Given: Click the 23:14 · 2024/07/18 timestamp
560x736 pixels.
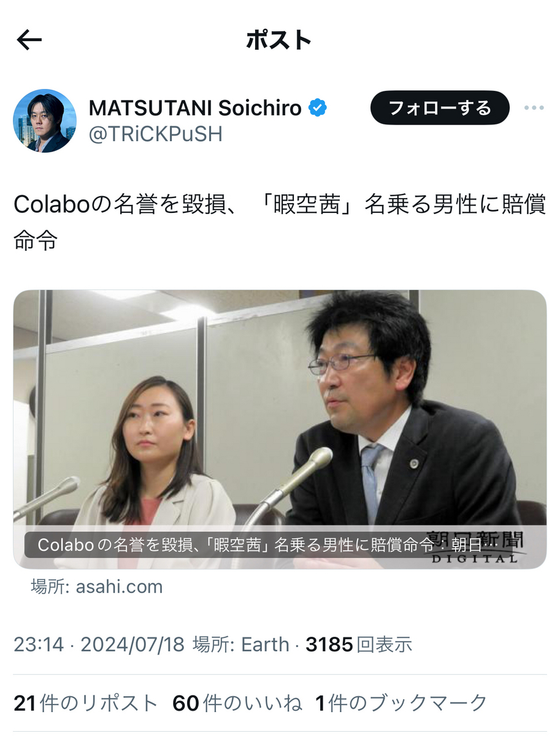Looking at the screenshot, I should 99,645.
